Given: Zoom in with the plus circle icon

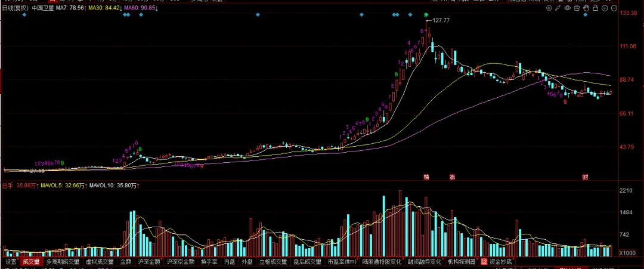Looking at the screenshot, I should coord(605,8).
